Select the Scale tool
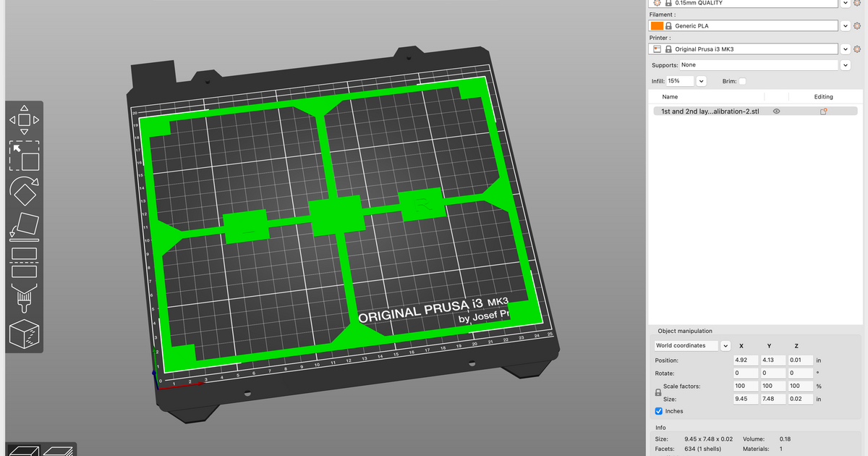868x456 pixels. pos(24,154)
